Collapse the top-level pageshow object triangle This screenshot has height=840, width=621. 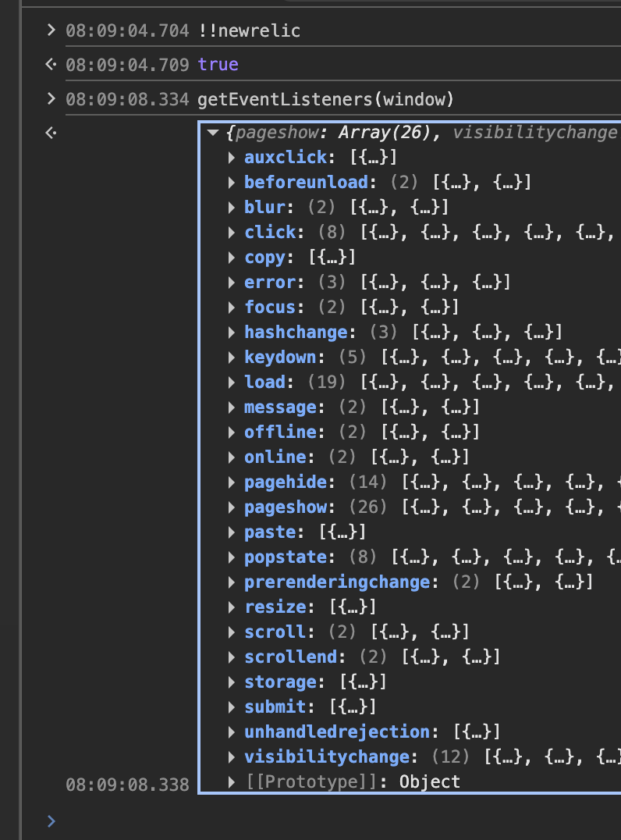pos(213,132)
